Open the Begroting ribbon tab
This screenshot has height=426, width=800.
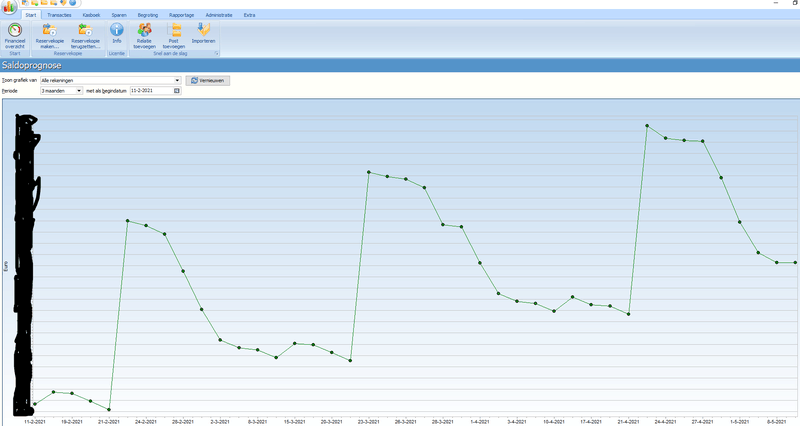(147, 15)
